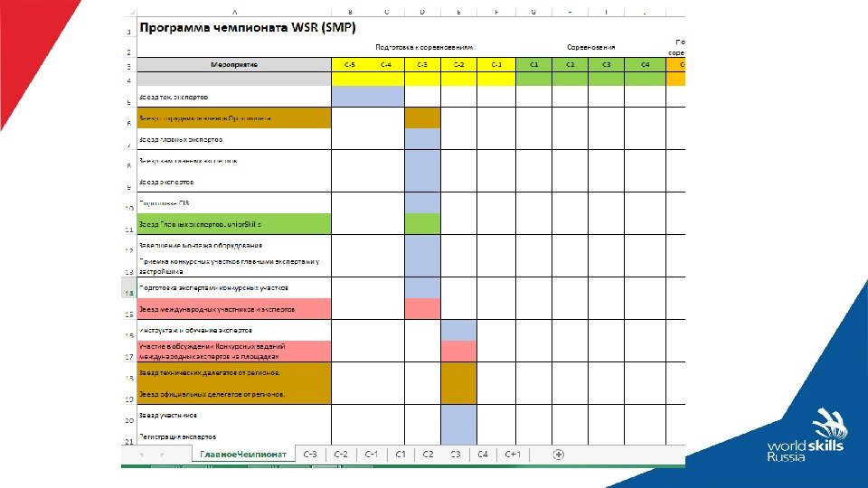Click the title 'Программа чемпионата WSR (SMP)'
The image size is (868, 488).
coord(248,27)
